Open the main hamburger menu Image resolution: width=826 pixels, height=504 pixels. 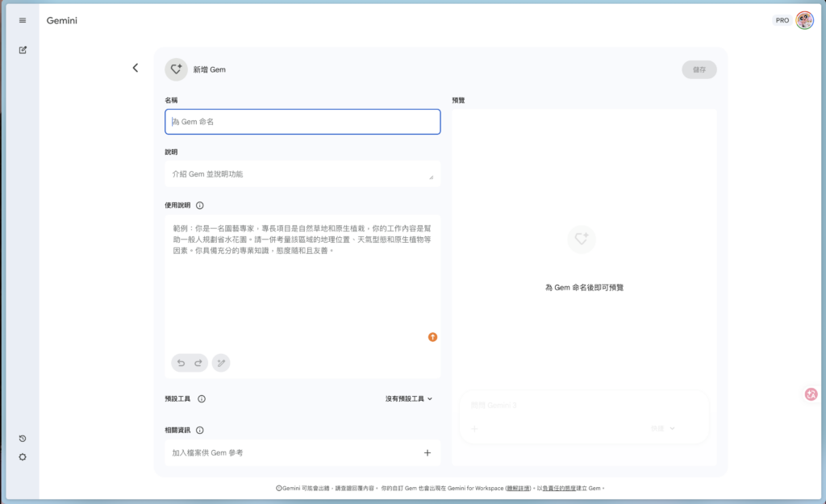point(23,20)
